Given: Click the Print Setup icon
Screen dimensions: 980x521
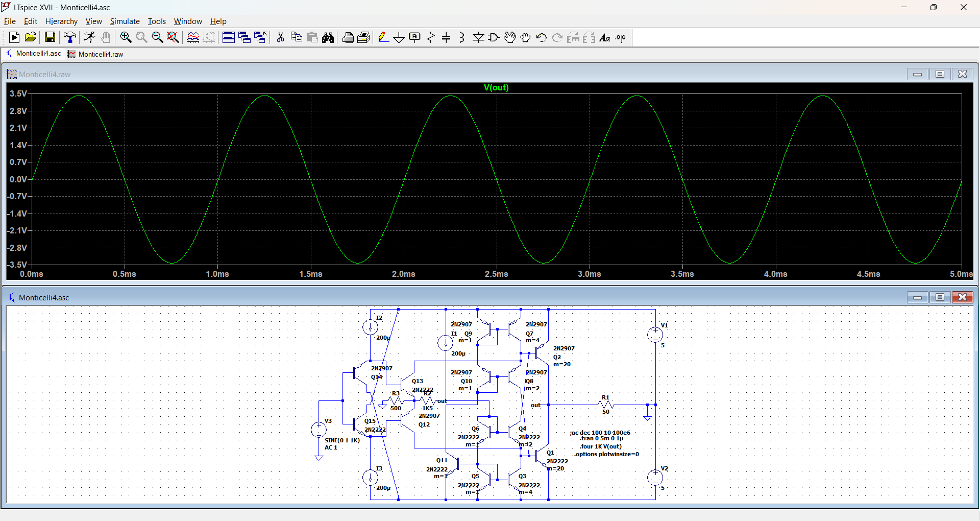Looking at the screenshot, I should (364, 37).
